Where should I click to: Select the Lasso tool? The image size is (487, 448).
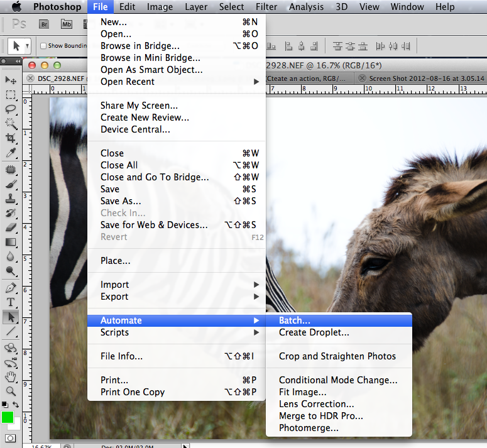pyautogui.click(x=11, y=109)
